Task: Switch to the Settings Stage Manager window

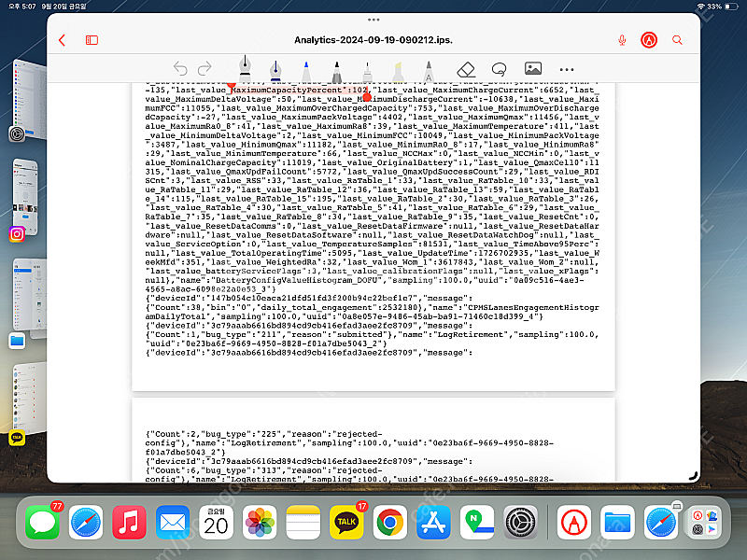Action: pyautogui.click(x=29, y=100)
